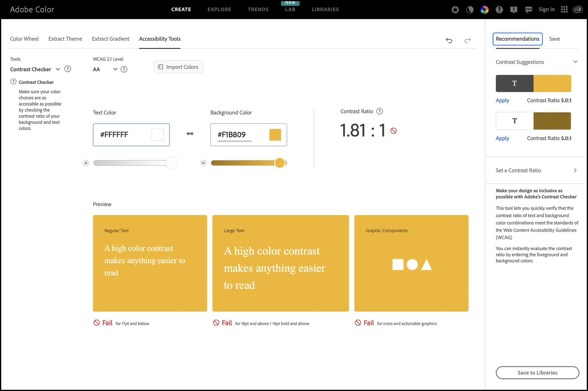
Task: Switch to the Extract Gradient tab
Action: coord(110,39)
